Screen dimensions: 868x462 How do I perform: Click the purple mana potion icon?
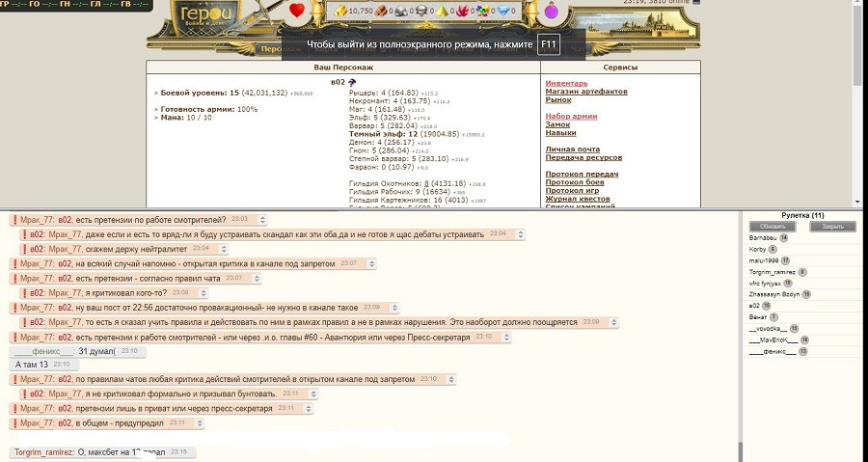click(x=551, y=10)
